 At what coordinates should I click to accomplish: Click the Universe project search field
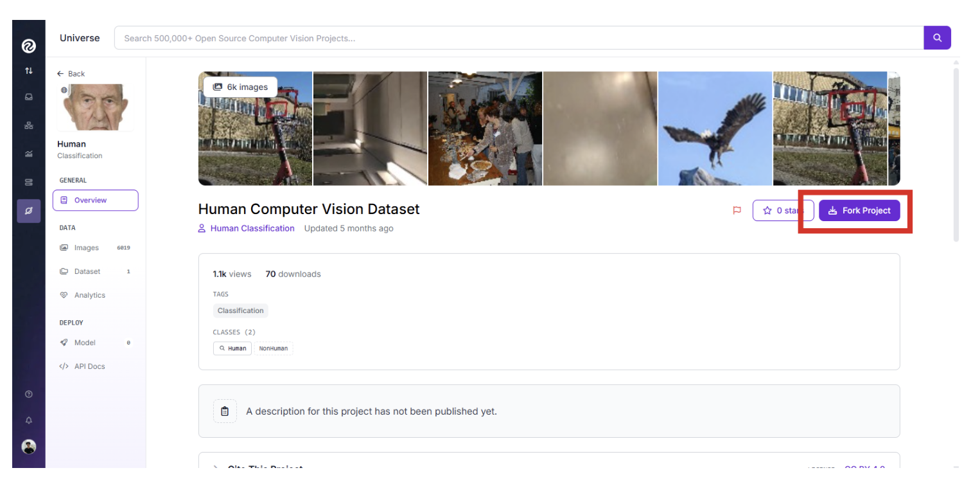tap(518, 38)
